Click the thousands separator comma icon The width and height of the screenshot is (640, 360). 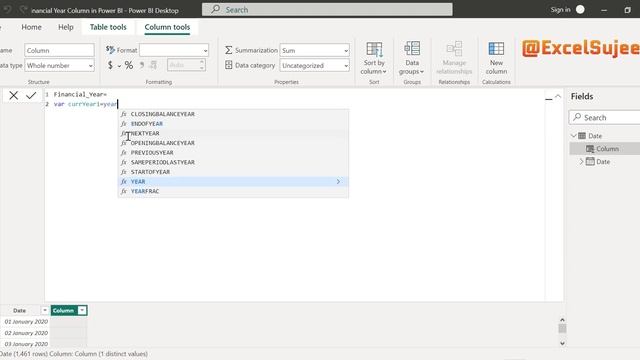[x=142, y=65]
